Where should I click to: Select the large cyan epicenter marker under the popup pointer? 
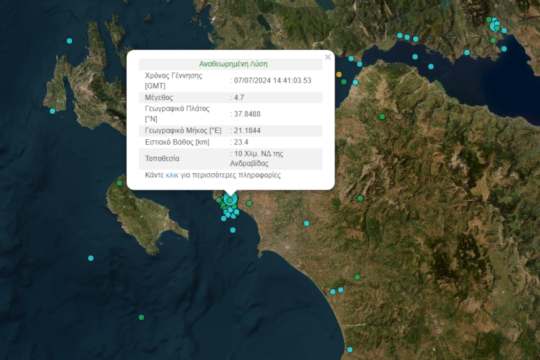click(230, 199)
